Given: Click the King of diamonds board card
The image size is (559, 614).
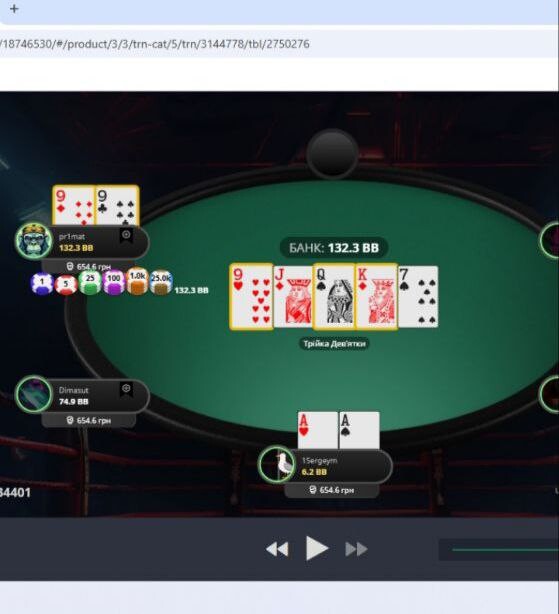Looking at the screenshot, I should point(376,296).
